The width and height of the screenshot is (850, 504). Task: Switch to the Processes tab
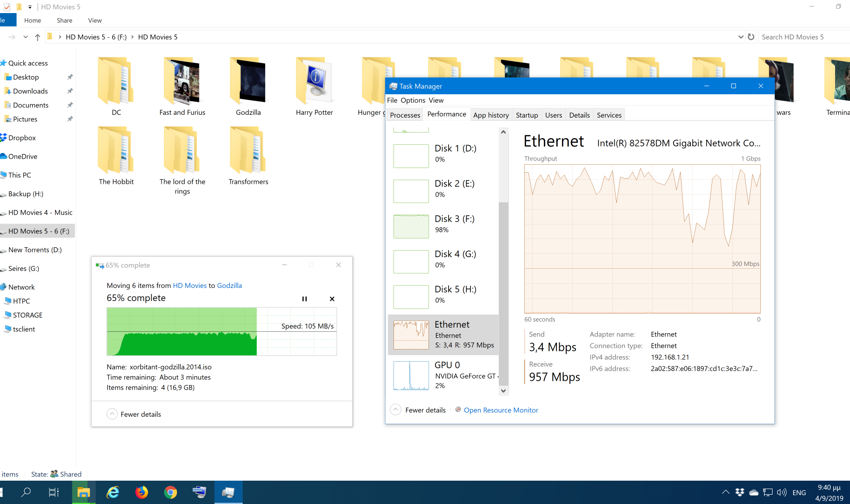click(405, 115)
